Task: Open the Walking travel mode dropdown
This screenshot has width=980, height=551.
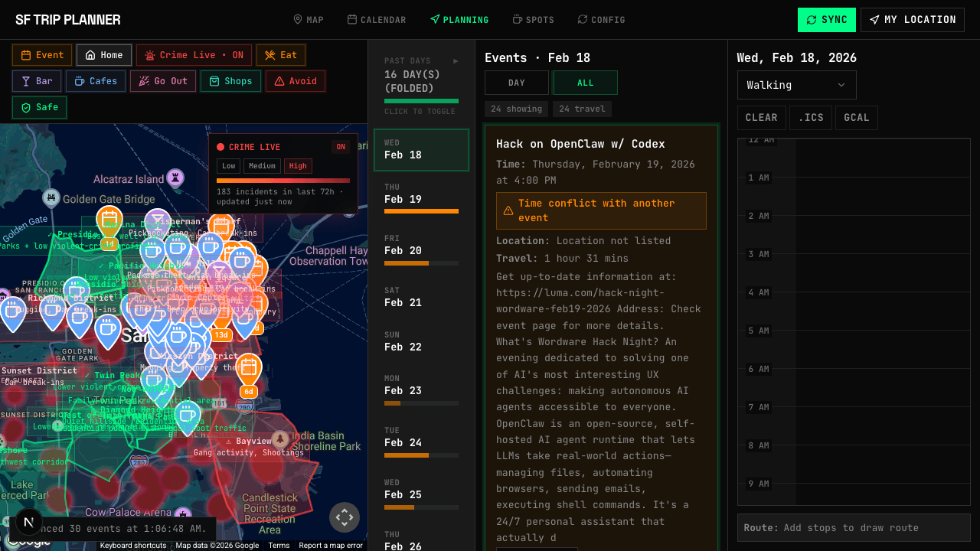Action: 796,85
